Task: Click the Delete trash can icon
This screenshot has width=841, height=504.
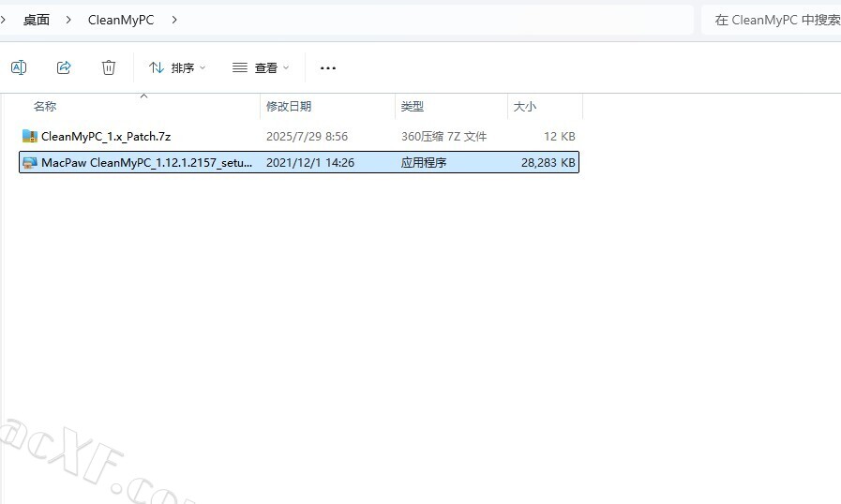Action: (x=109, y=67)
